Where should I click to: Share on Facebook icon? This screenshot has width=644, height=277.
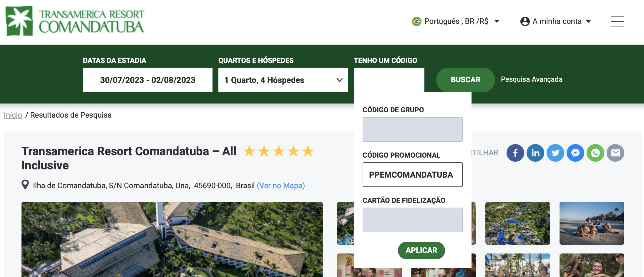point(515,153)
